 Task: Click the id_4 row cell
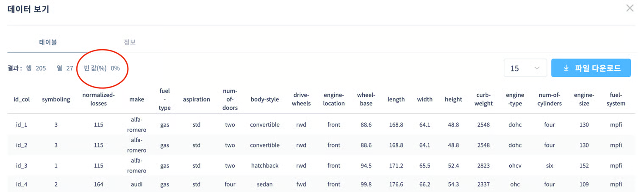[22, 184]
